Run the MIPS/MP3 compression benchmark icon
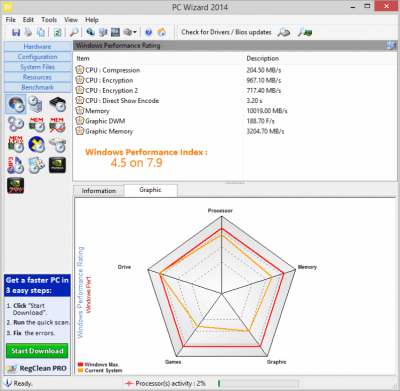Viewport: 400px width, 391px height. (15, 165)
